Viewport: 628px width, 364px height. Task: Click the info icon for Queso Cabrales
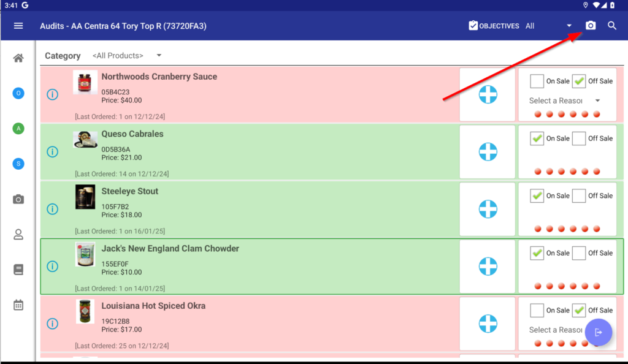53,151
